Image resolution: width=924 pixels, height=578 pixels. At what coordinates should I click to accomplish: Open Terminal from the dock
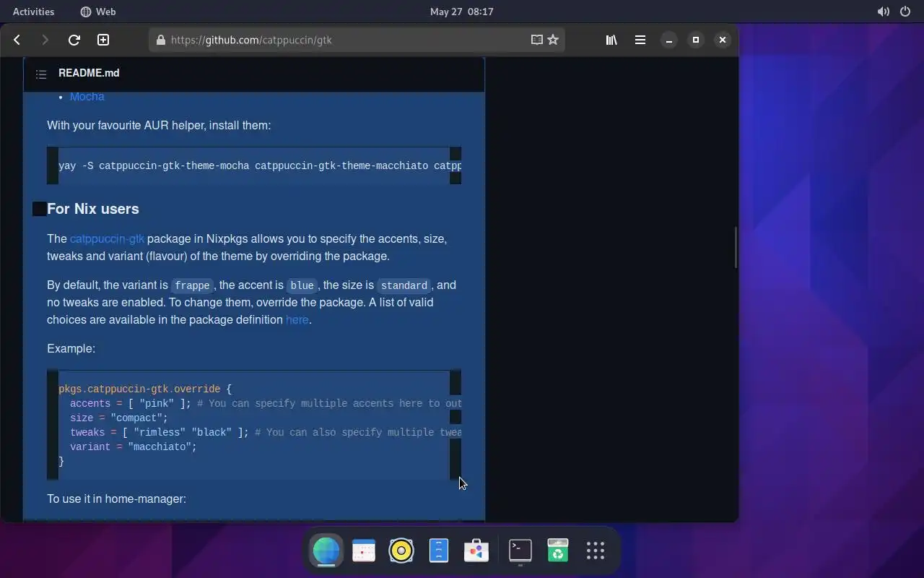[520, 551]
